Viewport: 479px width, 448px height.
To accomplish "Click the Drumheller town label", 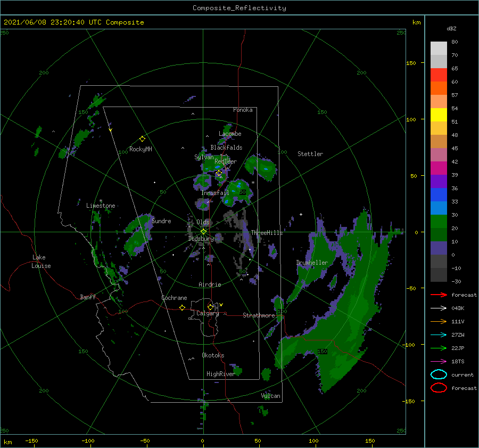I will [x=312, y=263].
